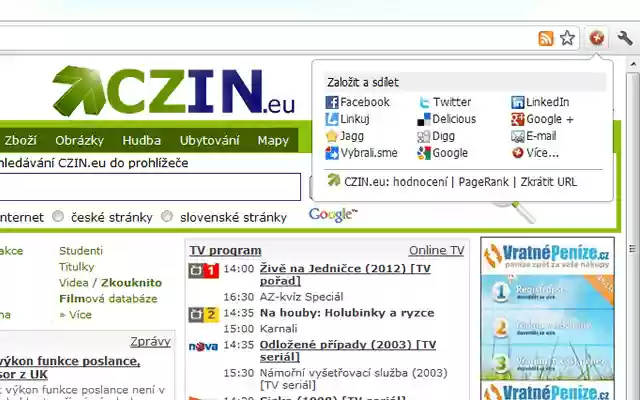
Task: Click the CT1 channel icon
Action: [x=204, y=270]
